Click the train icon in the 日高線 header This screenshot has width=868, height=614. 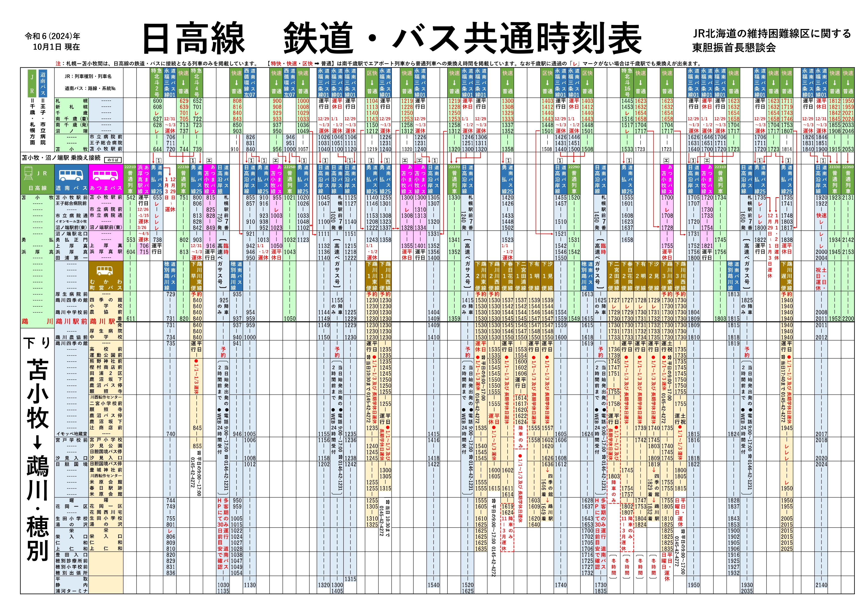pos(28,174)
